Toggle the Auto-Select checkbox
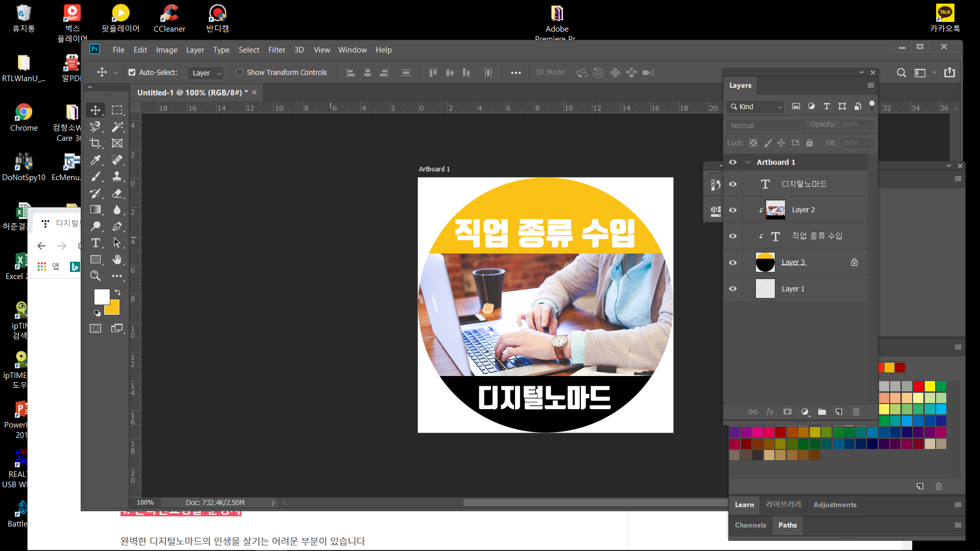This screenshot has width=980, height=551. click(132, 72)
